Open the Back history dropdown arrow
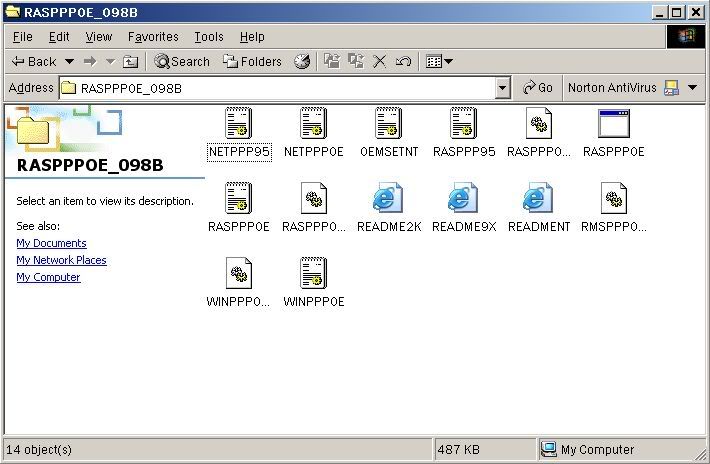This screenshot has width=710, height=464. (x=69, y=61)
